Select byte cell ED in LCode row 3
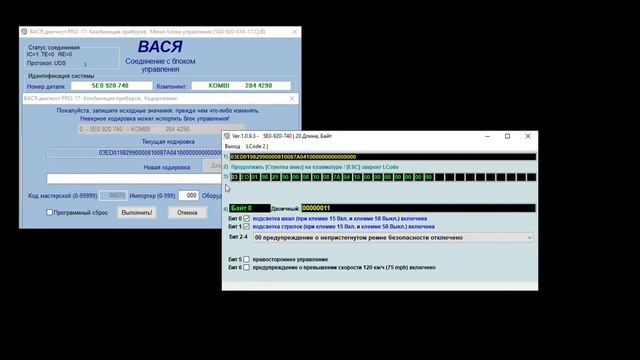 tap(245, 177)
